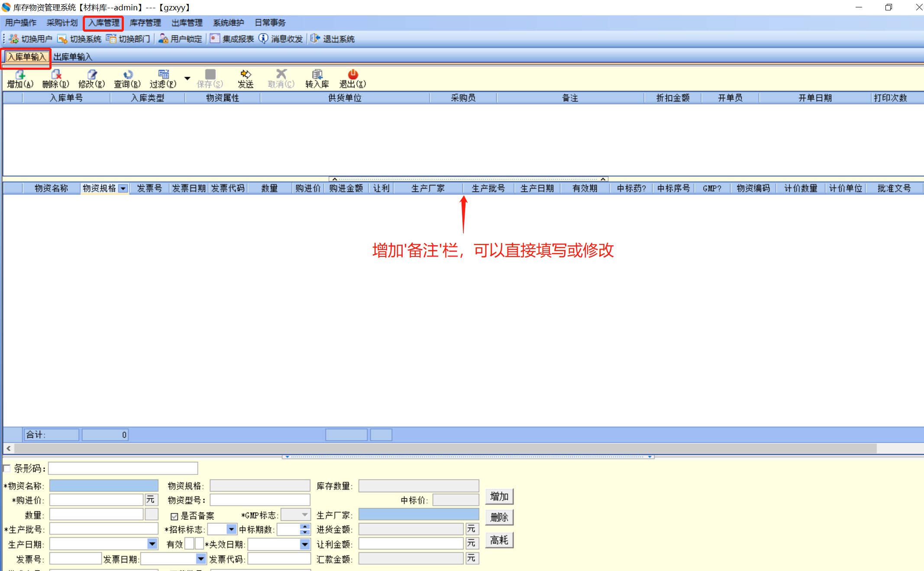Viewport: 924px width, 571px height.
Task: Click the 退出(X) exit icon
Action: pos(352,79)
